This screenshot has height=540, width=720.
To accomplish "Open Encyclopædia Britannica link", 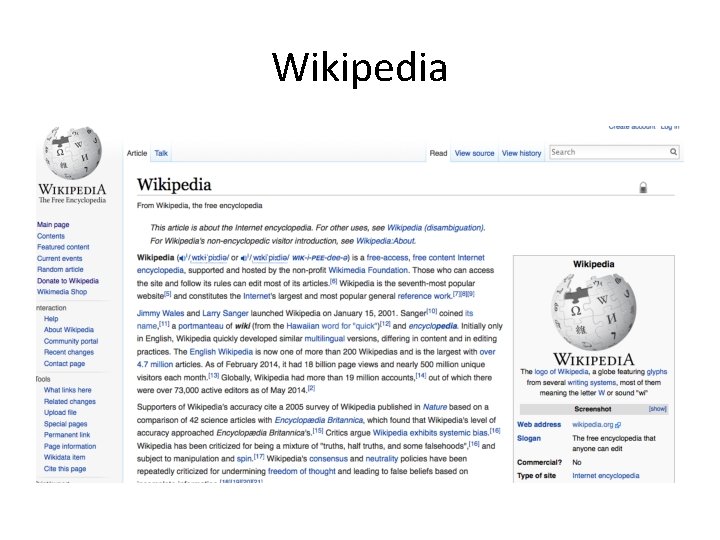I will click(319, 420).
